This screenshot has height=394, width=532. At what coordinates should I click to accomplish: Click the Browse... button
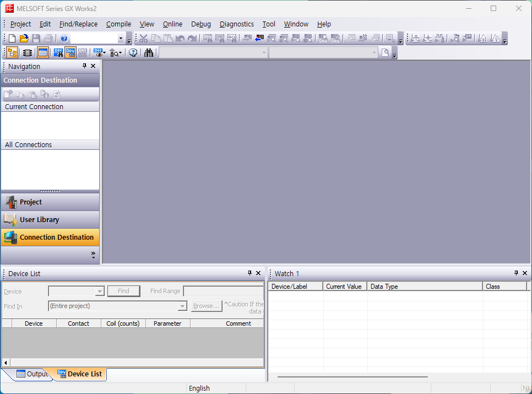coord(207,306)
